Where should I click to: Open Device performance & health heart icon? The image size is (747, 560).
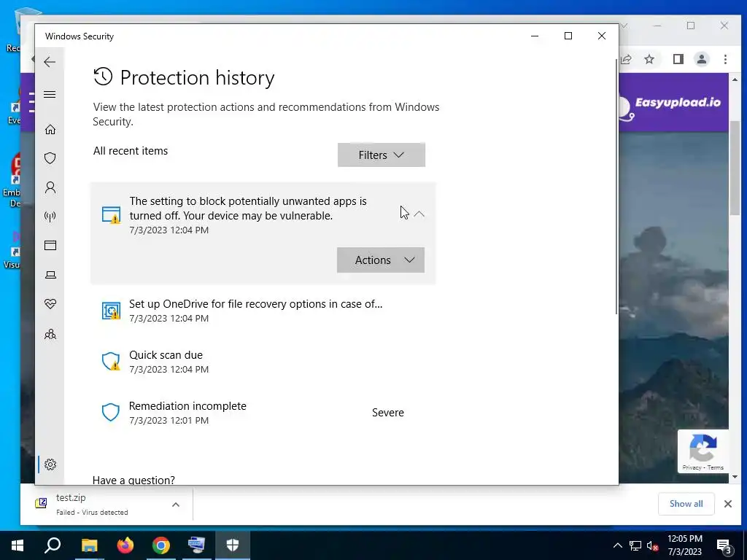(x=50, y=304)
